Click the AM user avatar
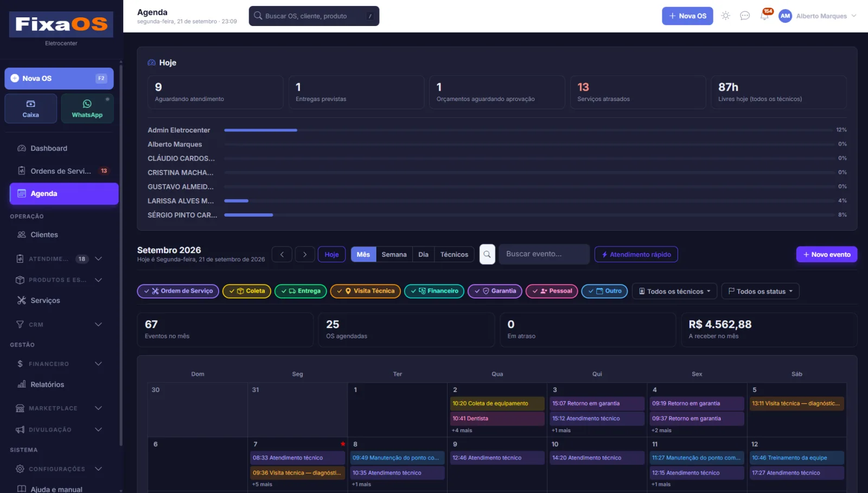The width and height of the screenshot is (868, 493). click(x=785, y=16)
